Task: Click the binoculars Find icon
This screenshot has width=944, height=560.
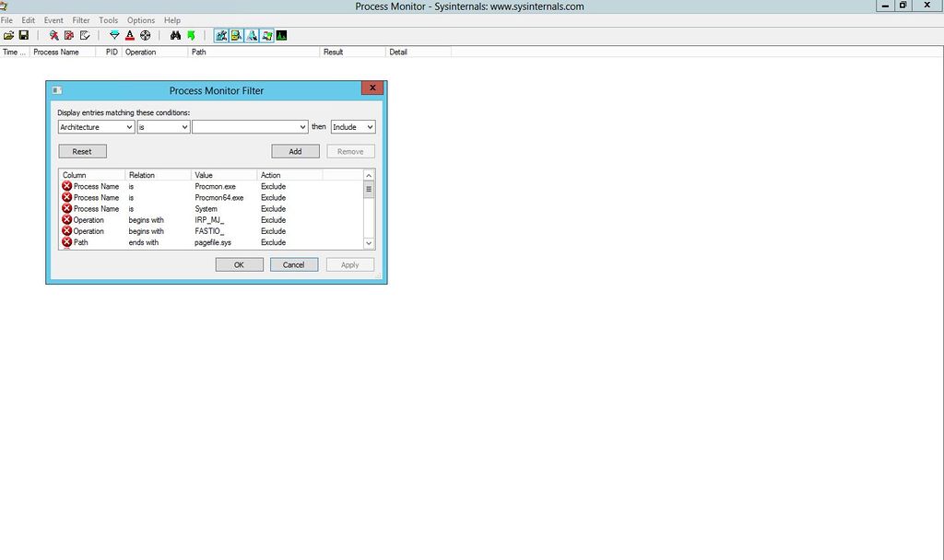Action: point(175,35)
